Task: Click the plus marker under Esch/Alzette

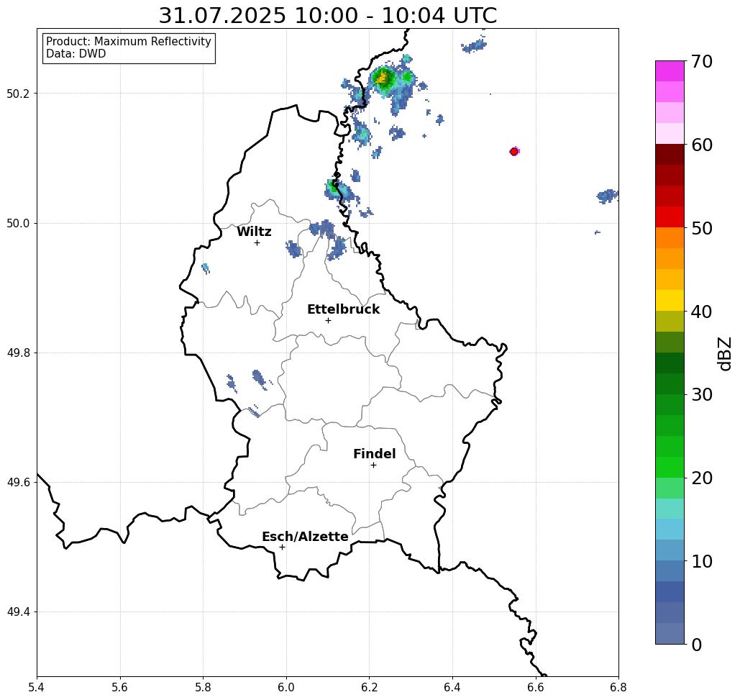Action: tap(282, 547)
